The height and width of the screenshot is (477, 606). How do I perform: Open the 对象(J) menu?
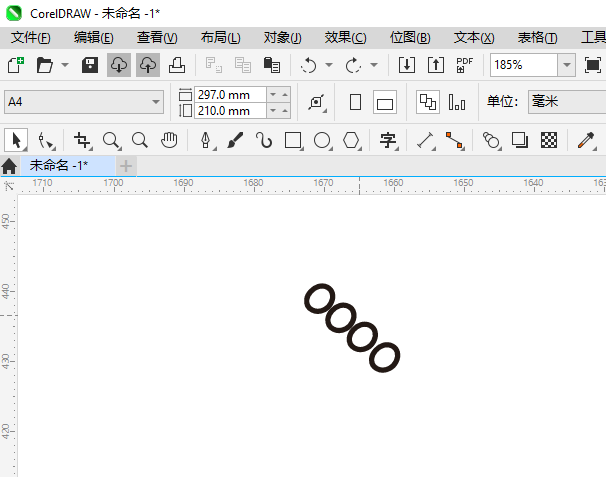click(x=283, y=38)
